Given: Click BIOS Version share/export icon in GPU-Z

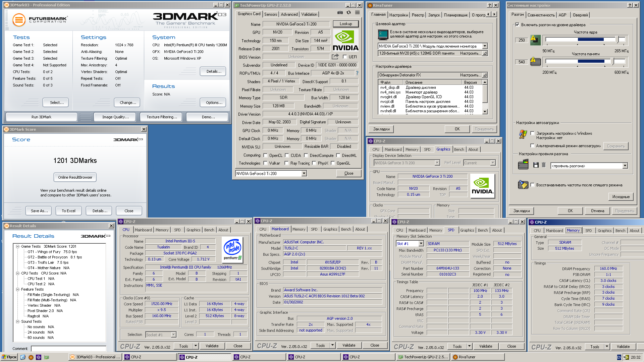Looking at the screenshot, I should 335,57.
